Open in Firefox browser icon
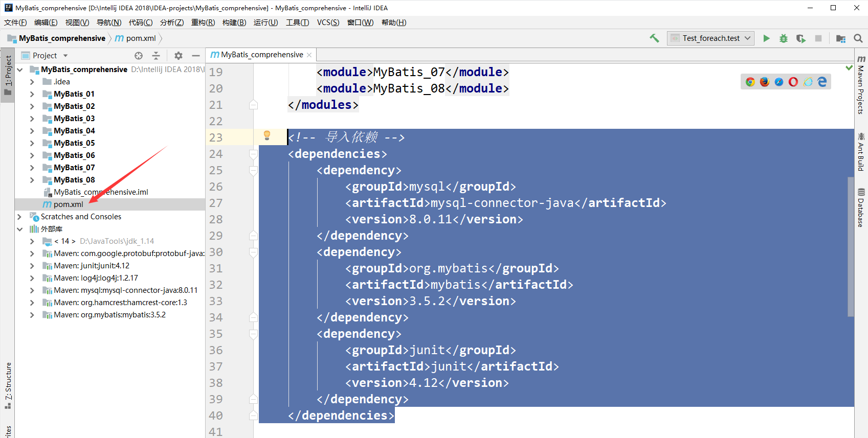868x438 pixels. 765,82
